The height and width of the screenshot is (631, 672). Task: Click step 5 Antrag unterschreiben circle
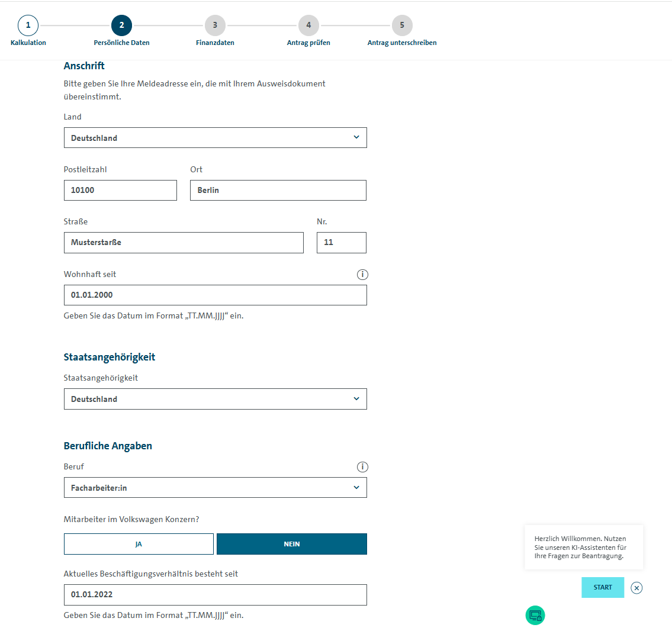click(x=402, y=25)
